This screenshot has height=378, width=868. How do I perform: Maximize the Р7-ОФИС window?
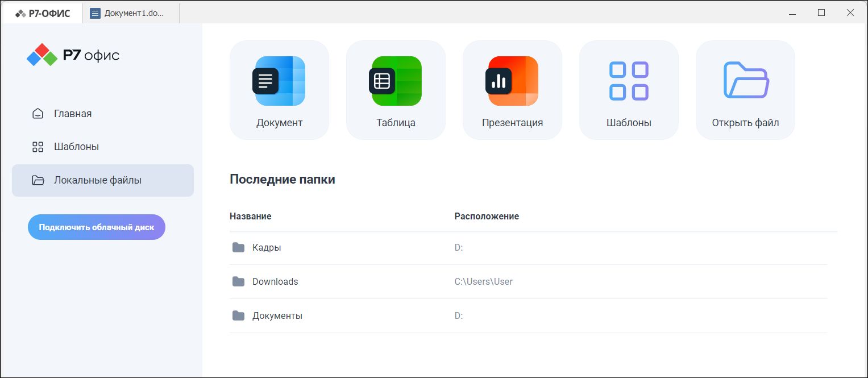pyautogui.click(x=821, y=13)
